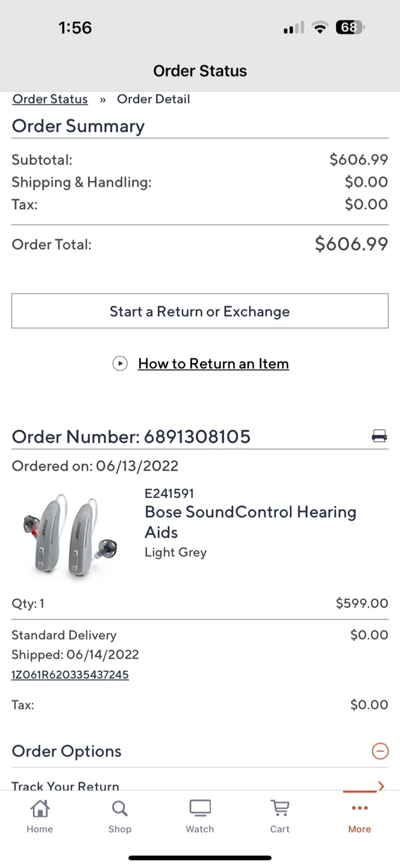Open the More menu icon
This screenshot has height=868, width=400.
click(359, 808)
